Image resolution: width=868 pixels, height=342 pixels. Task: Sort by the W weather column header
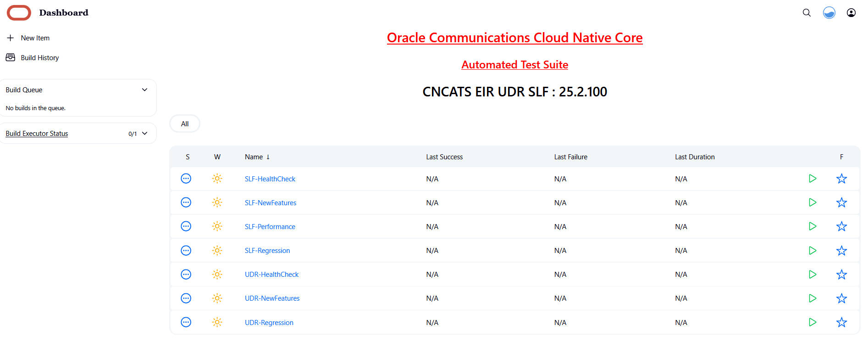217,157
